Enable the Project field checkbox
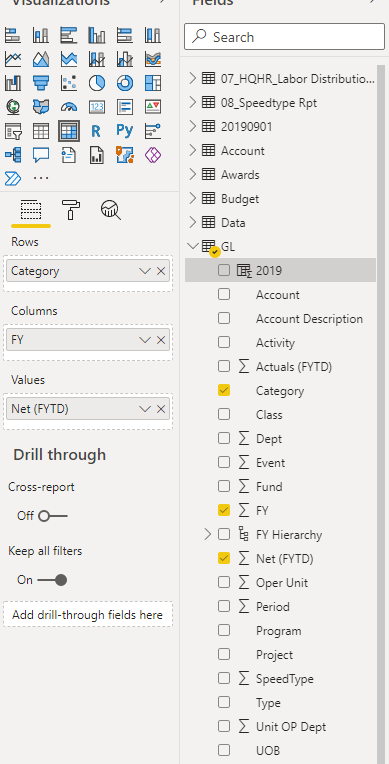This screenshot has width=389, height=764. 224,654
